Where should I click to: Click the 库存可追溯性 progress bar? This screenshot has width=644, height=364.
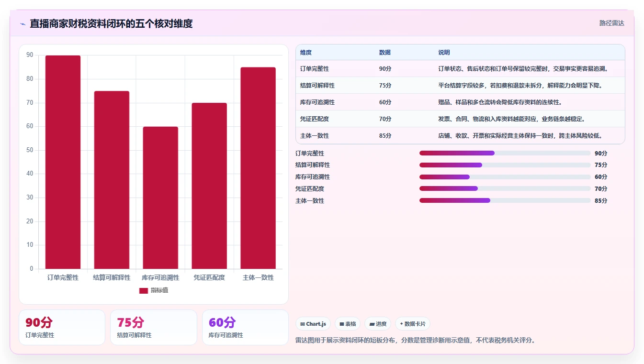click(x=505, y=177)
